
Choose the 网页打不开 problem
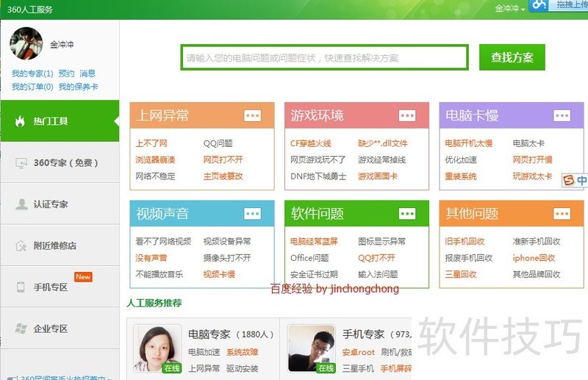[223, 159]
